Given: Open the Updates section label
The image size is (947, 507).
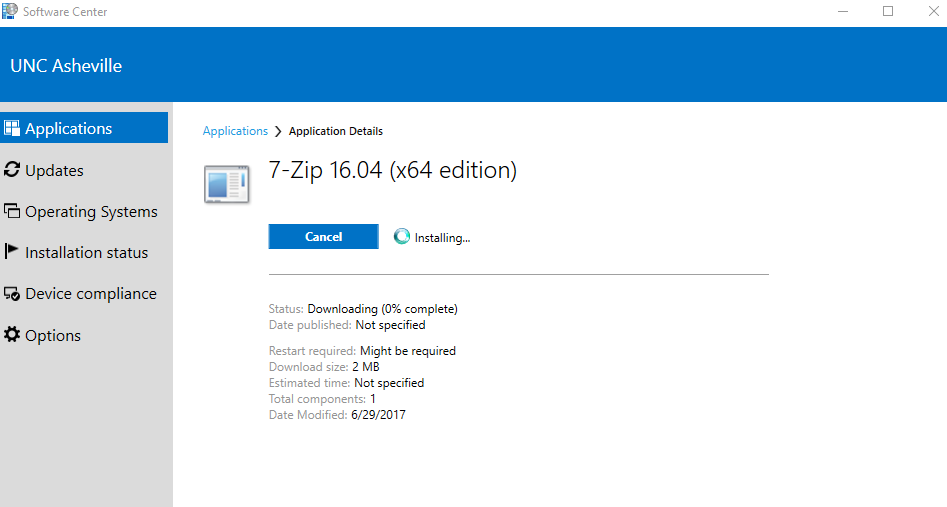Looking at the screenshot, I should [x=54, y=171].
